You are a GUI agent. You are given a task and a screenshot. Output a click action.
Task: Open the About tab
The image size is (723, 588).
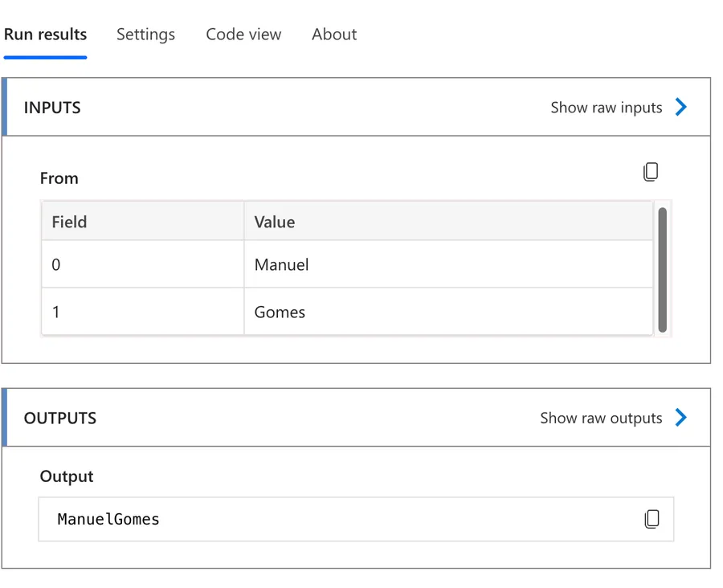pos(334,34)
